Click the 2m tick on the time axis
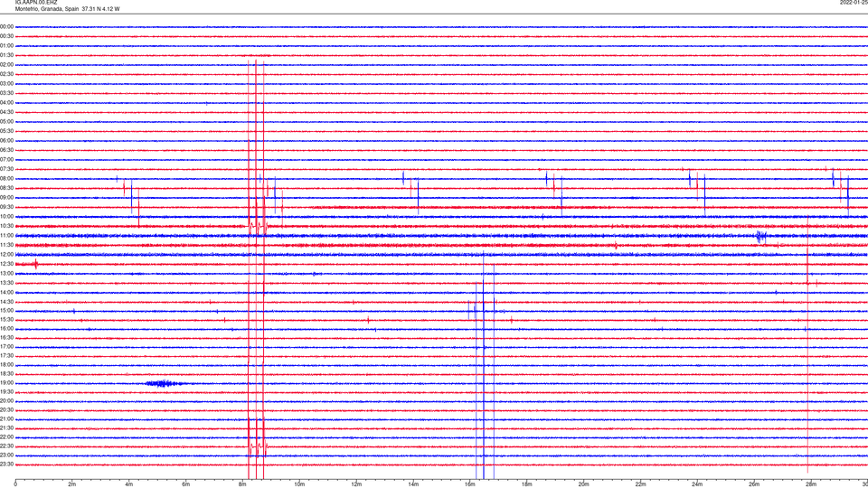 [72, 484]
